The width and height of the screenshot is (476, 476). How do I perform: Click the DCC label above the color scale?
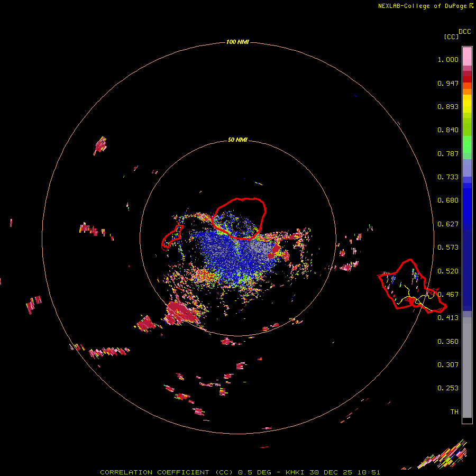pyautogui.click(x=465, y=32)
